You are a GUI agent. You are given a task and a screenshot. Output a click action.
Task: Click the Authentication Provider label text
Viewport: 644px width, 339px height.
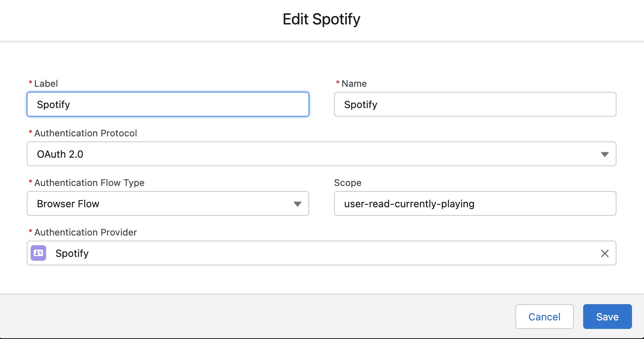tap(86, 232)
